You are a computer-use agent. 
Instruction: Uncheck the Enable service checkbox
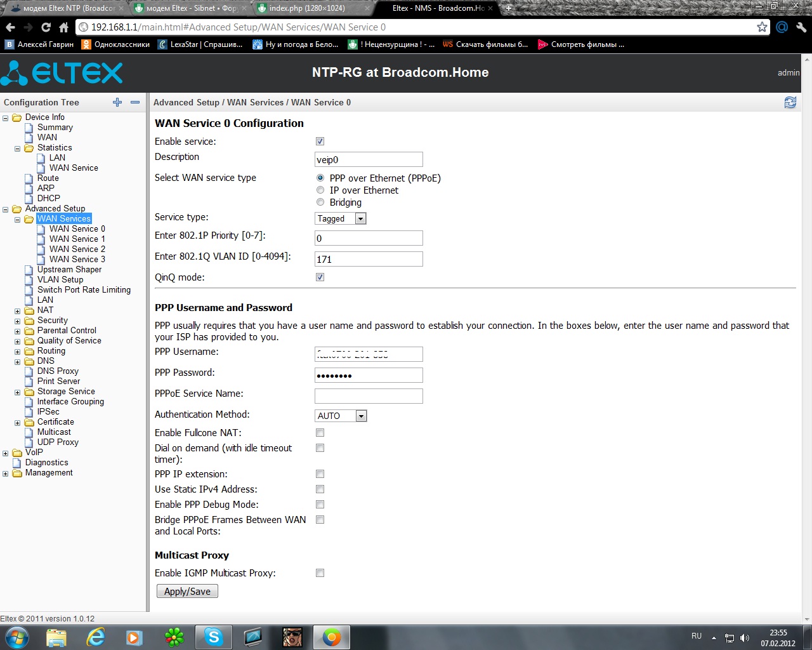320,142
